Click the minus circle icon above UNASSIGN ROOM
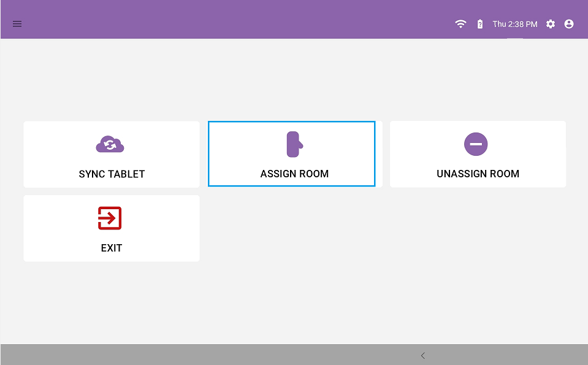The height and width of the screenshot is (365, 588). 477,144
